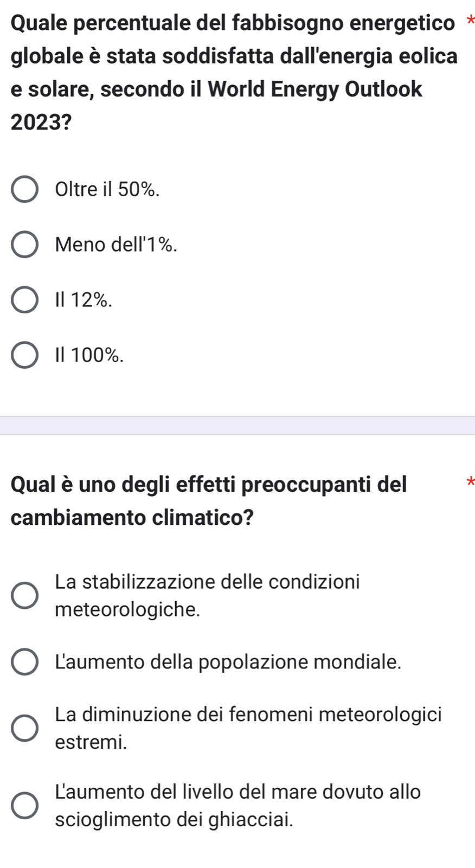Tap the 'scioglimento dei ghiacciai' answer text

coord(174,819)
